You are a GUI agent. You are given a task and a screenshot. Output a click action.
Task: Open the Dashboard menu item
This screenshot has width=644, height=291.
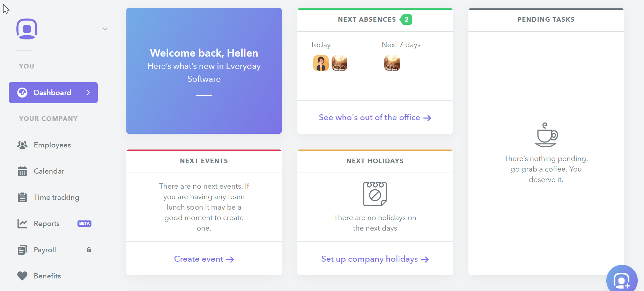tap(53, 93)
